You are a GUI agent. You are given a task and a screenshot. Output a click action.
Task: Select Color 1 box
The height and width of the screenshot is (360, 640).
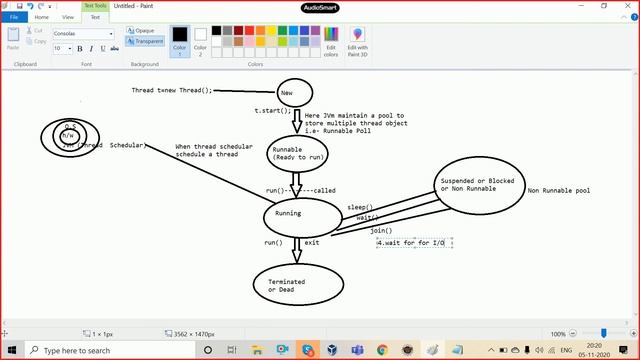click(180, 41)
